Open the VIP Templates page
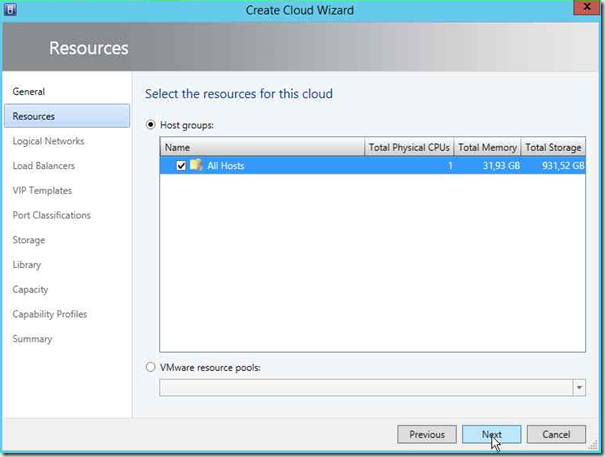The width and height of the screenshot is (605, 457). (x=42, y=190)
